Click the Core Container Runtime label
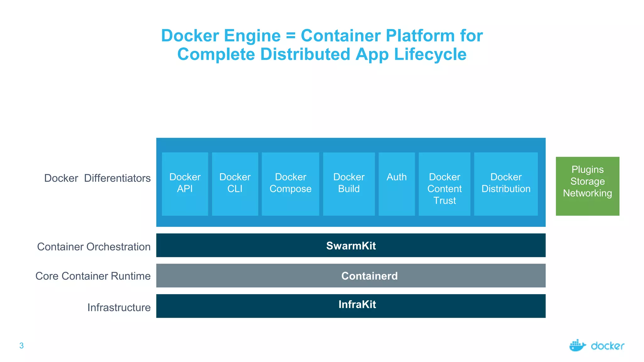The width and height of the screenshot is (644, 362). click(93, 276)
